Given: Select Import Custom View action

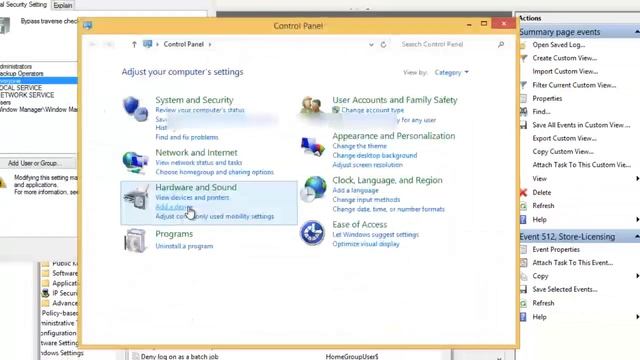Looking at the screenshot, I should point(565,71).
